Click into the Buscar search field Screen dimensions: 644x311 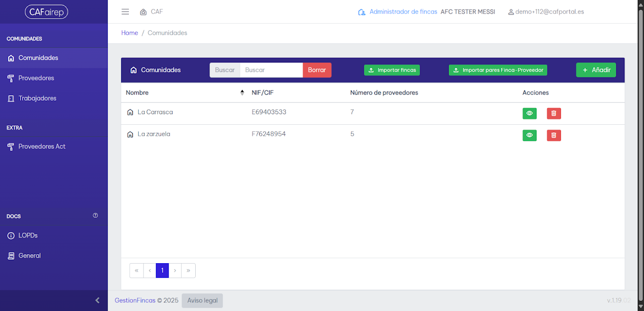[271, 70]
